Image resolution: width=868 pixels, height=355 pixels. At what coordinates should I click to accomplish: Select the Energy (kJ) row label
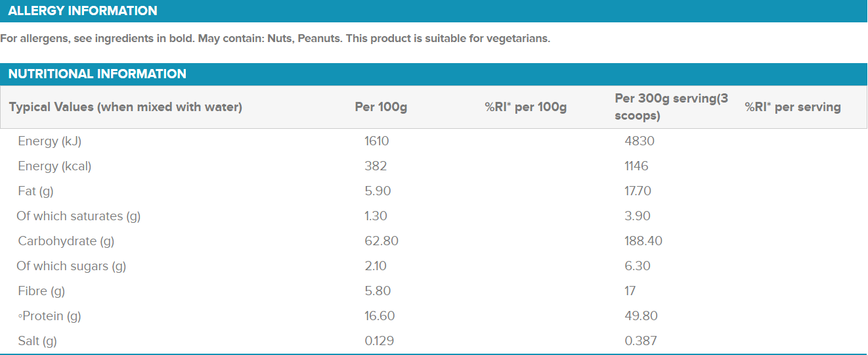click(x=50, y=141)
